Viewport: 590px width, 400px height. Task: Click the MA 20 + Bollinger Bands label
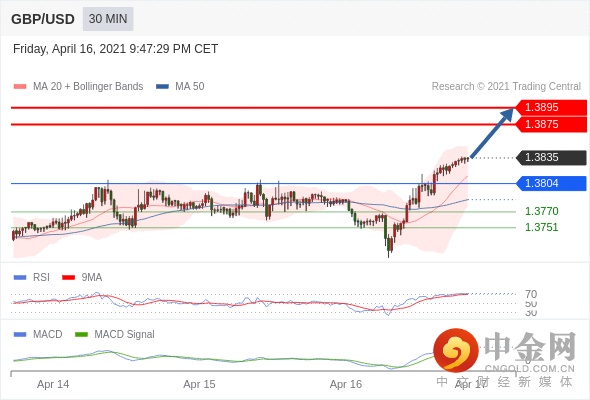[x=88, y=87]
